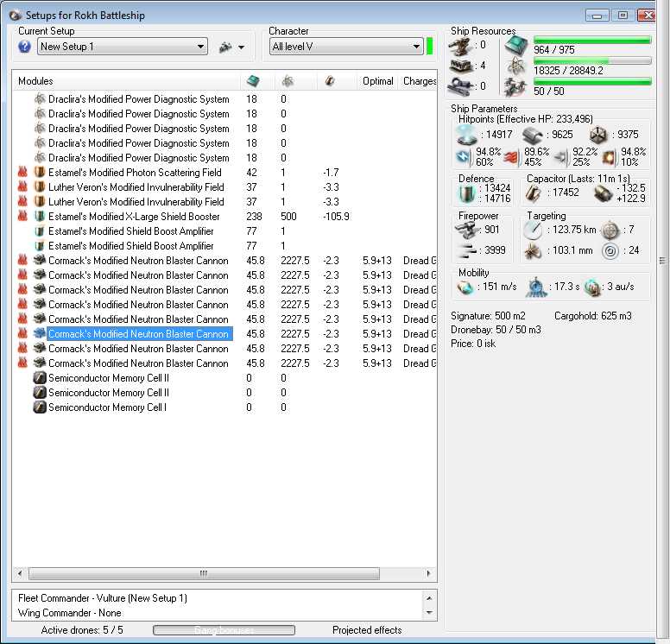Click the align time icon beside 17.3 s

(536, 287)
